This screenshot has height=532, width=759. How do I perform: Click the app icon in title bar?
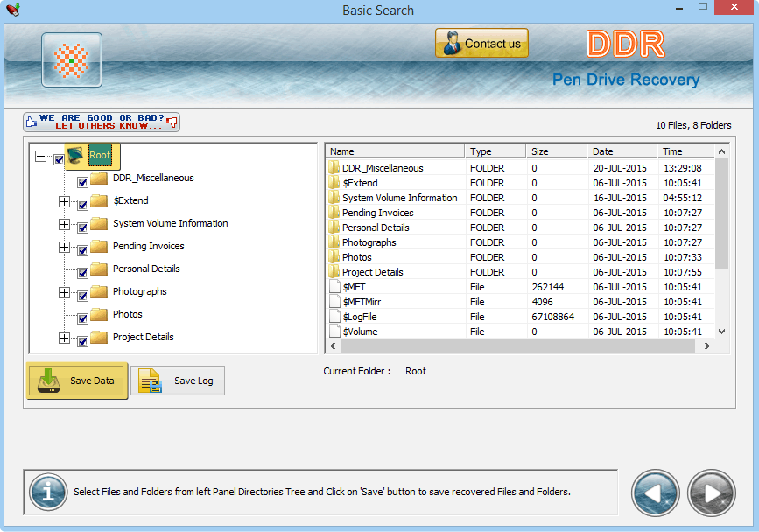coord(13,10)
